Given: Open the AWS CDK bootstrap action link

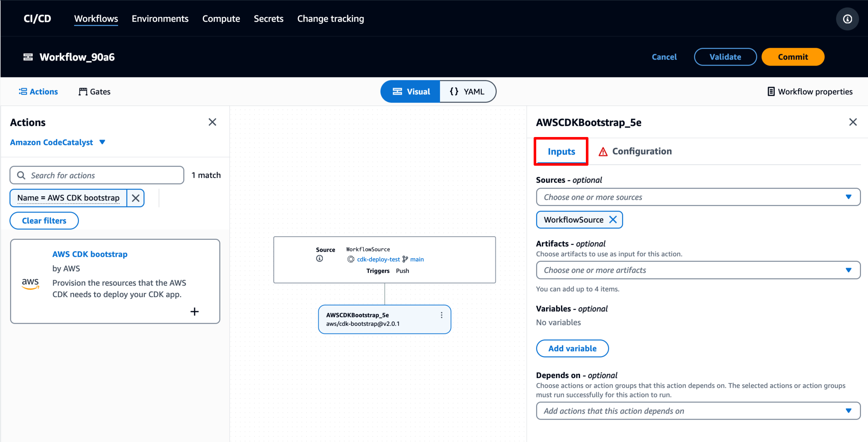Looking at the screenshot, I should pos(90,254).
